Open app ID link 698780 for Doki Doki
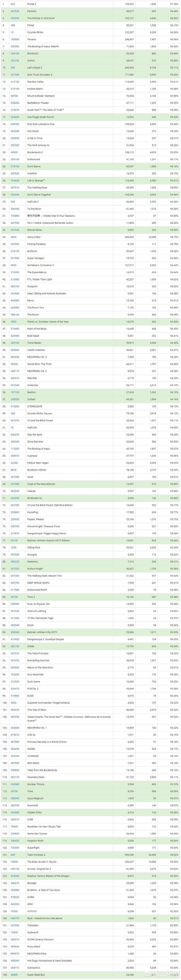The height and width of the screenshot is (980, 181). point(15,124)
